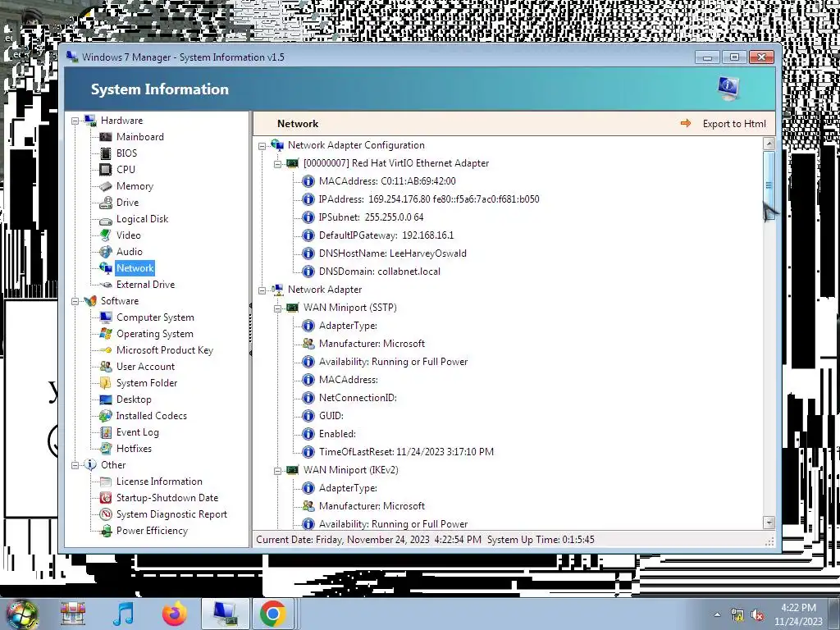Click the scrollbar up arrow in Network pane

tap(769, 144)
